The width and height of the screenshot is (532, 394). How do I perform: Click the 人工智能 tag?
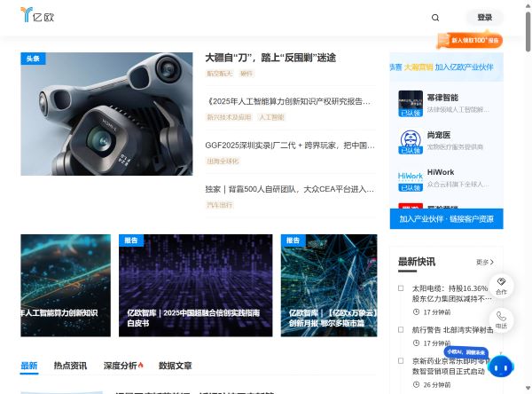tap(271, 117)
